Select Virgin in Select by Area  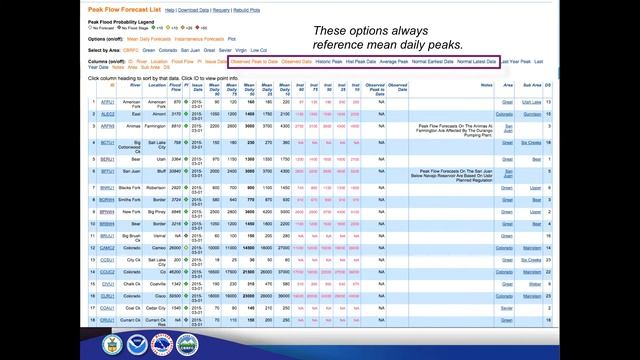(x=241, y=50)
